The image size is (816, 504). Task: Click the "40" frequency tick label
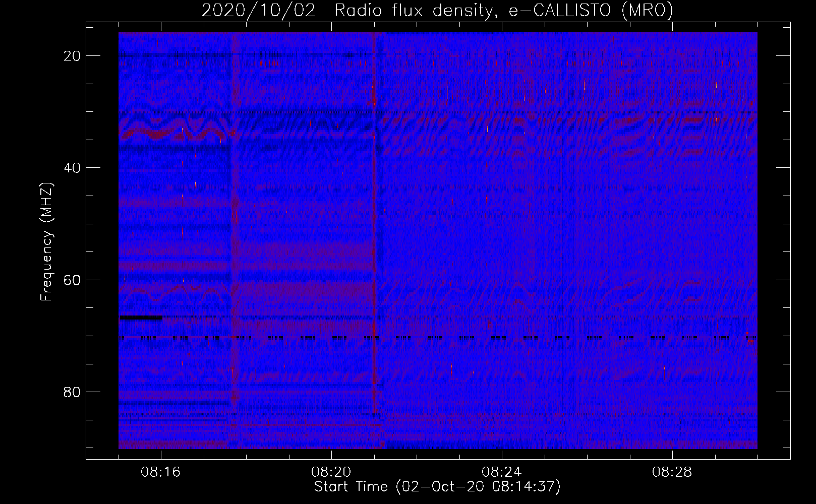[x=72, y=168]
